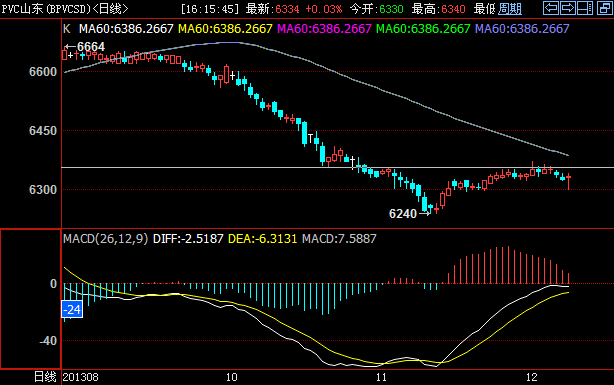
Task: Click the 日线 label in bottom corner
Action: coord(45,377)
